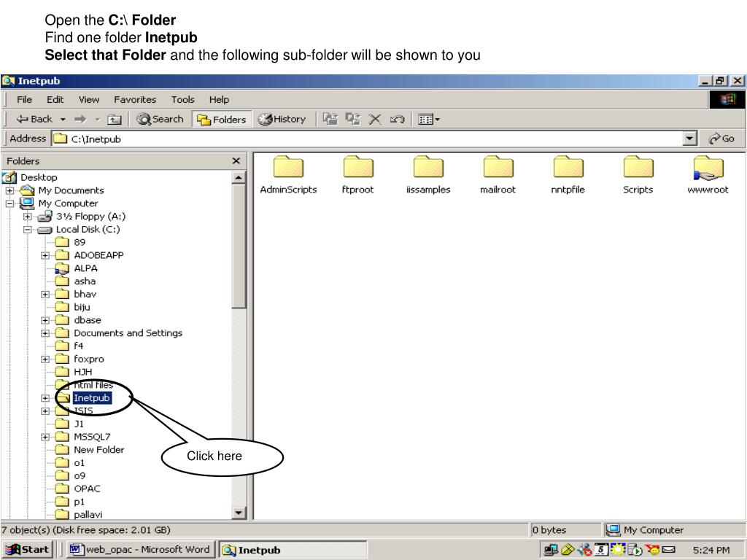Image resolution: width=747 pixels, height=560 pixels.
Task: Switch to web_opac Microsoft Word taskbar button
Action: [x=139, y=550]
